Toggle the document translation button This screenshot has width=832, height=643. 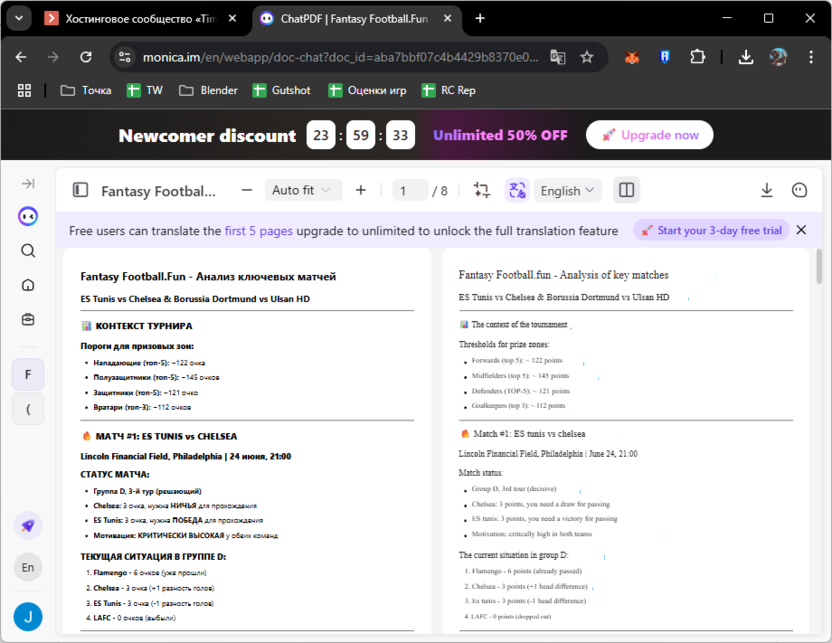(517, 190)
